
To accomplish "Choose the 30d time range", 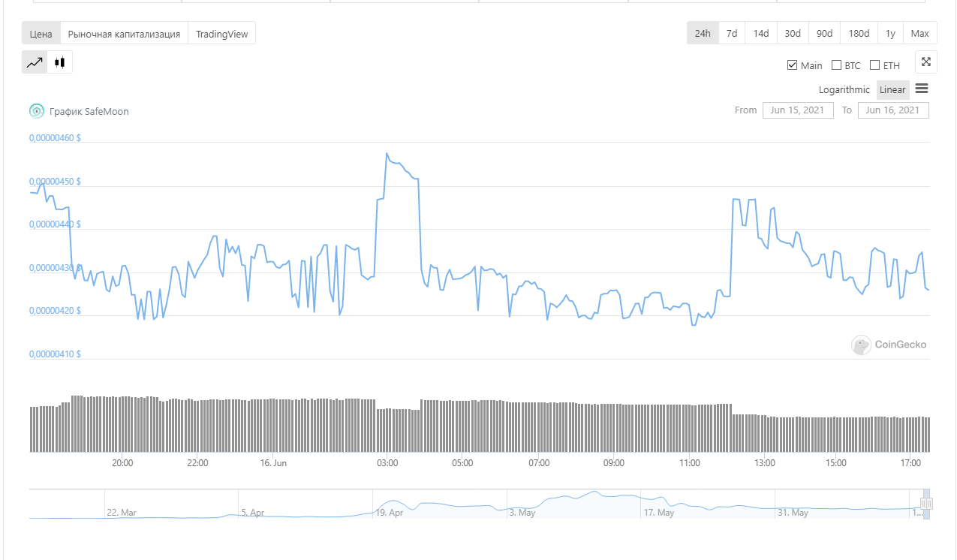I will [x=793, y=33].
